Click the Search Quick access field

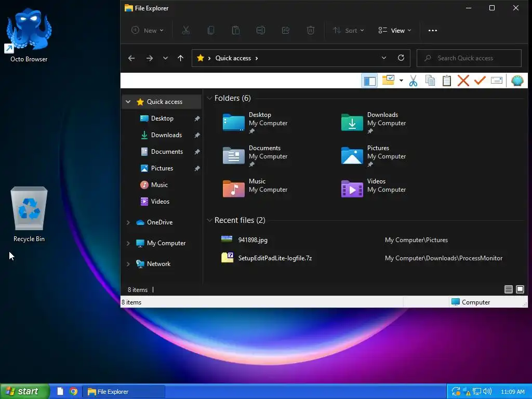click(x=469, y=58)
